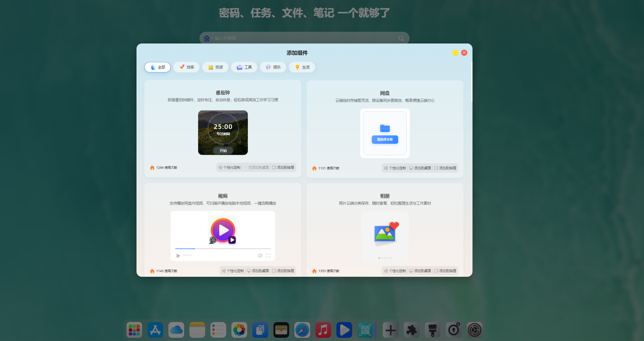644x341 pixels.
Task: Open the 娱乐 category tab
Action: click(273, 67)
